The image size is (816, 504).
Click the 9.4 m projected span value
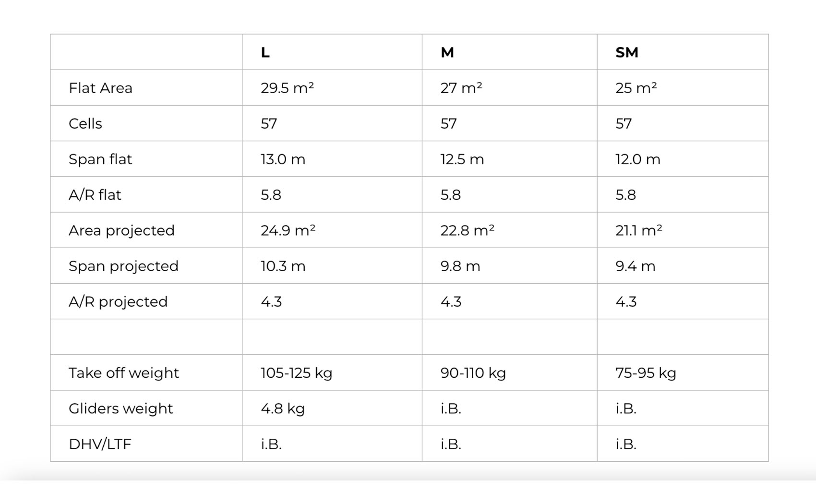pos(635,266)
